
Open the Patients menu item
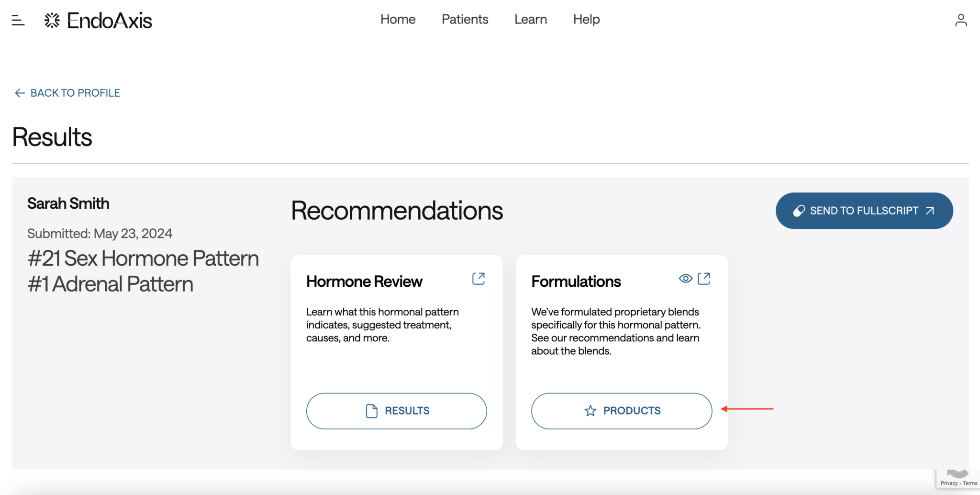coord(465,20)
